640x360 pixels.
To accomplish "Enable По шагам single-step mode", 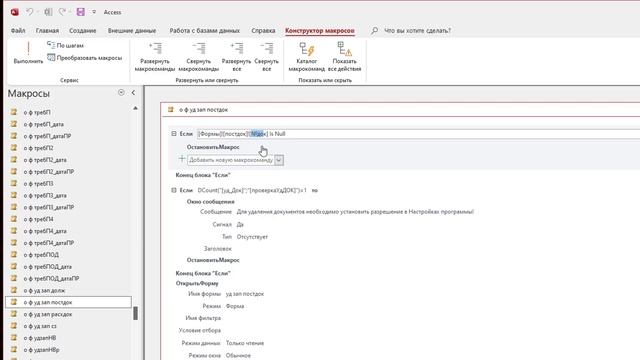I will pos(65,45).
